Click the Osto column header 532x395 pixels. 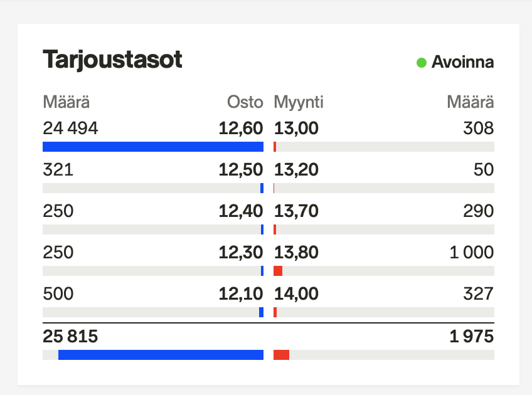point(245,102)
